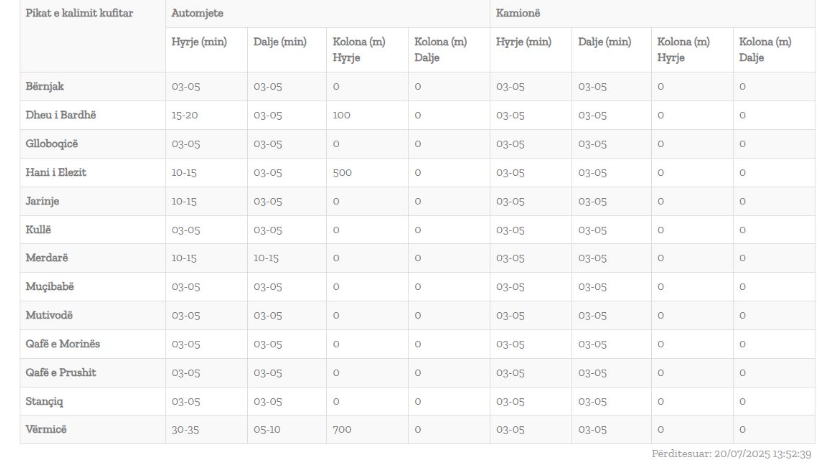Screen dimensions: 836x463
Task: Select the 100 column value for Dheu i Bardhë
Action: click(341, 115)
